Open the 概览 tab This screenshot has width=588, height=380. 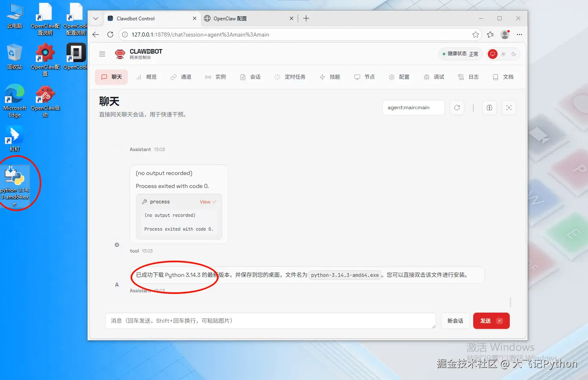click(x=146, y=77)
